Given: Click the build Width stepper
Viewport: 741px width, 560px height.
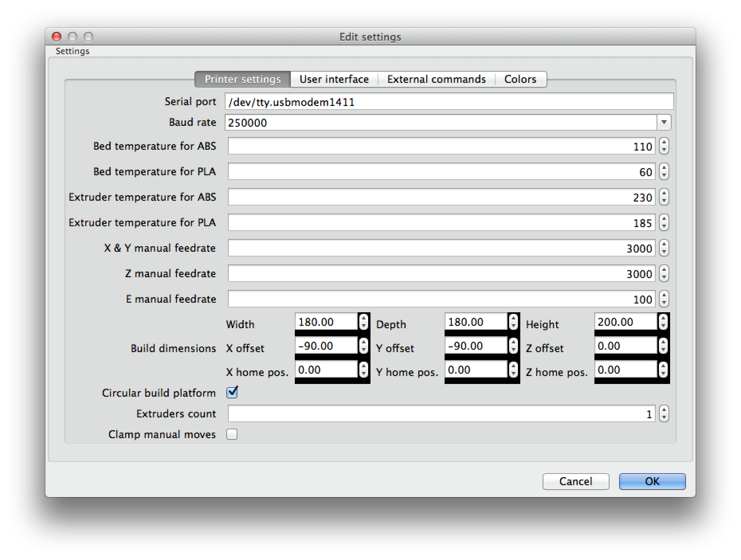Looking at the screenshot, I should [363, 322].
